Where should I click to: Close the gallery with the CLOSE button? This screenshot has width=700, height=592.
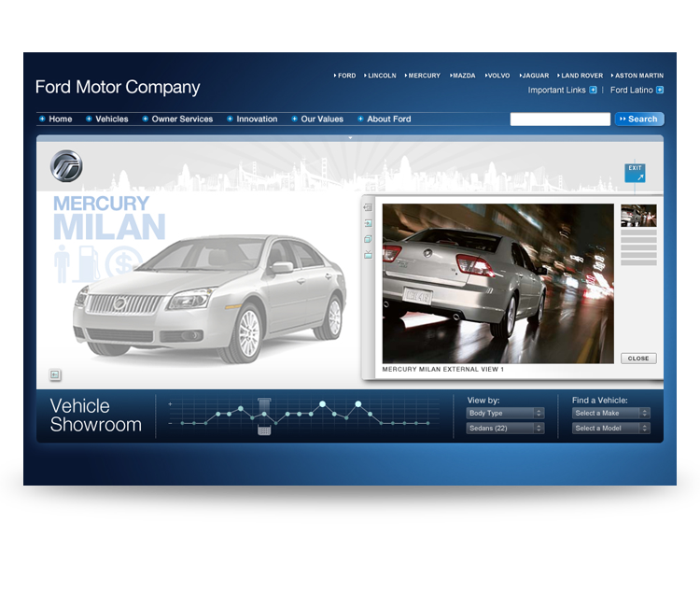coord(638,359)
